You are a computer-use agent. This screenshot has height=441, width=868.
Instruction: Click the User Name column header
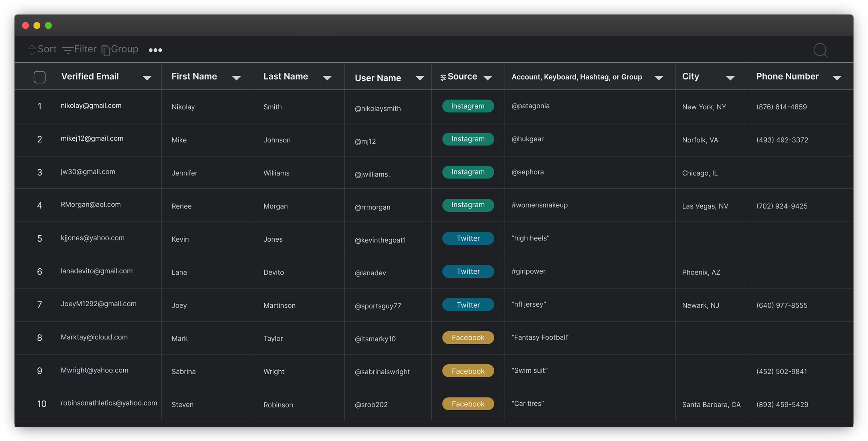[378, 78]
